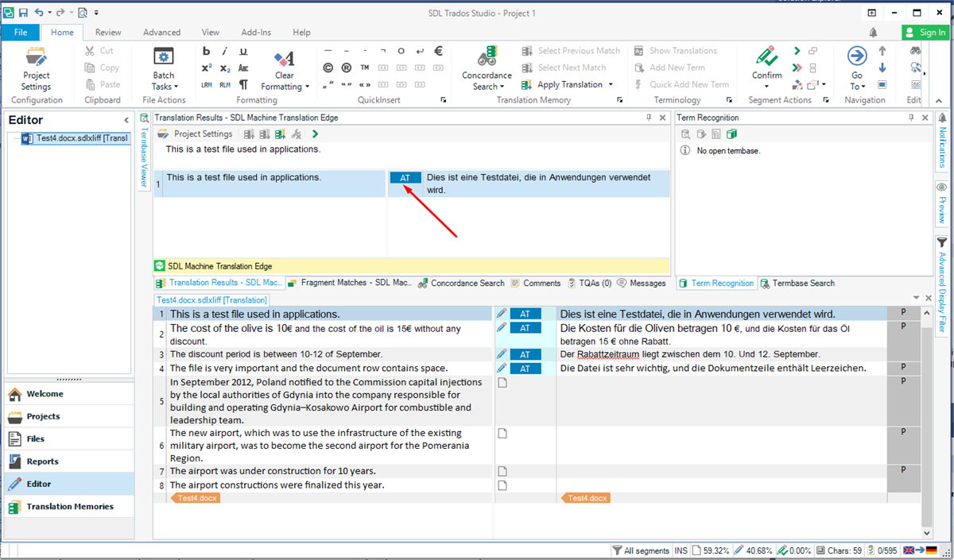Click target cell of segment 5
This screenshot has height=560, width=954.
(x=721, y=401)
